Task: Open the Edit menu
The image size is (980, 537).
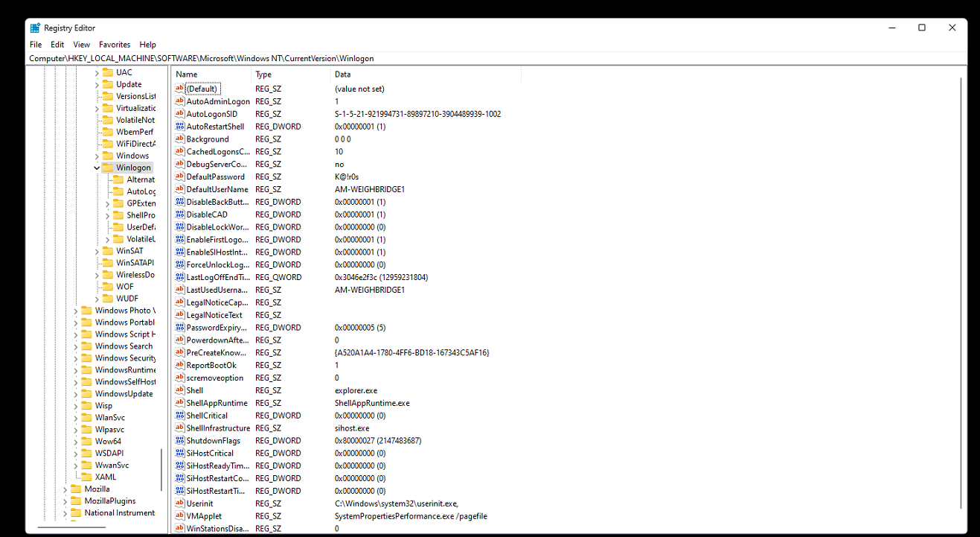Action: [57, 45]
